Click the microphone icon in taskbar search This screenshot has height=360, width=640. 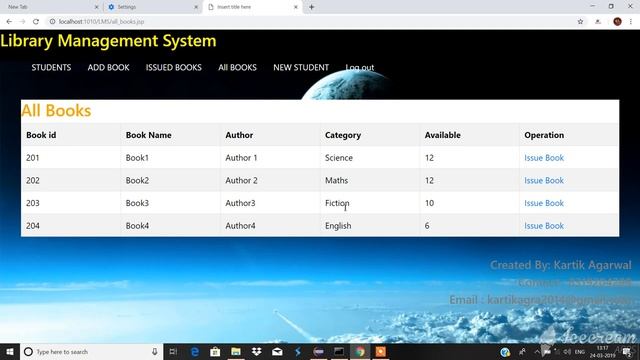pyautogui.click(x=154, y=352)
